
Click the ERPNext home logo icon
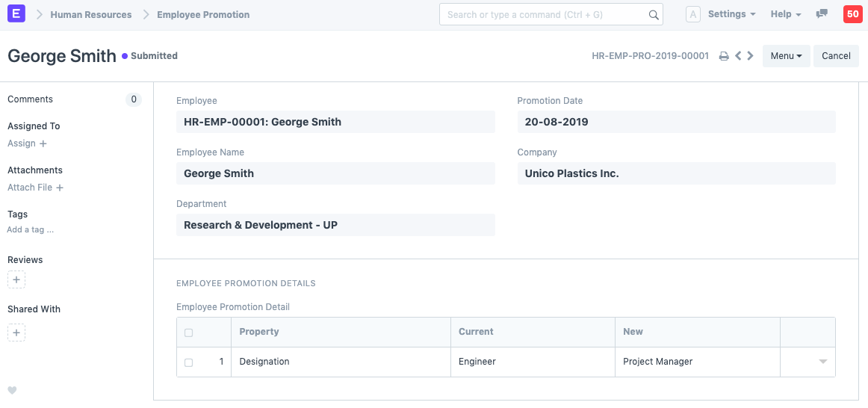pyautogui.click(x=15, y=14)
